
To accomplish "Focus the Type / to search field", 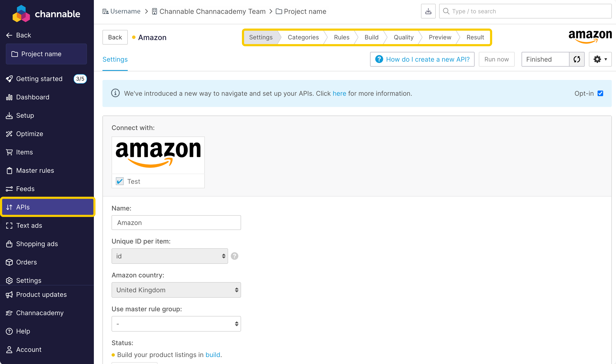I will [x=525, y=11].
